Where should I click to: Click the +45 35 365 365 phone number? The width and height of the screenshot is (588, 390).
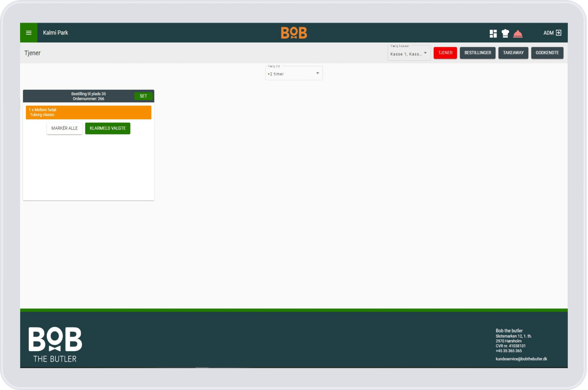508,351
